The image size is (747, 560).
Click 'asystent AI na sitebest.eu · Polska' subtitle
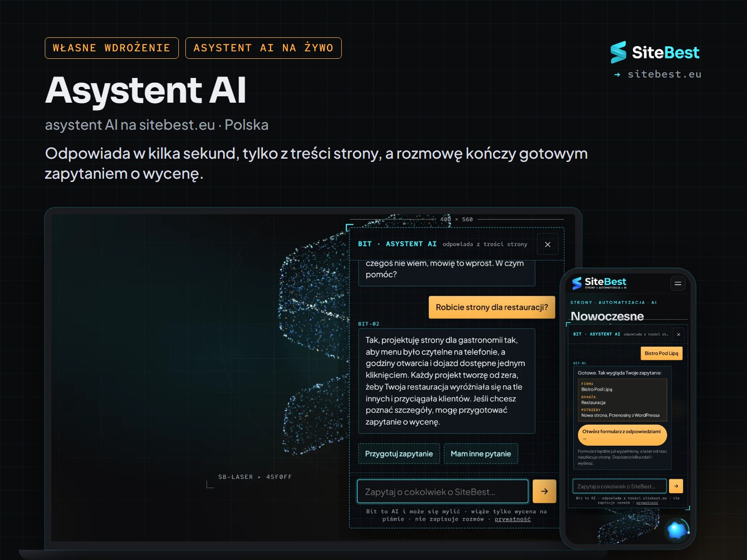(x=156, y=125)
